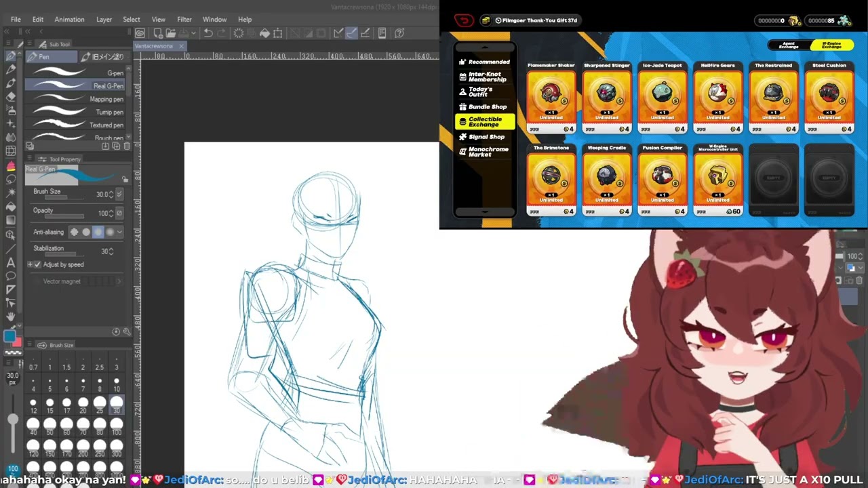Open the Animation menu
868x488 pixels.
[x=69, y=20]
